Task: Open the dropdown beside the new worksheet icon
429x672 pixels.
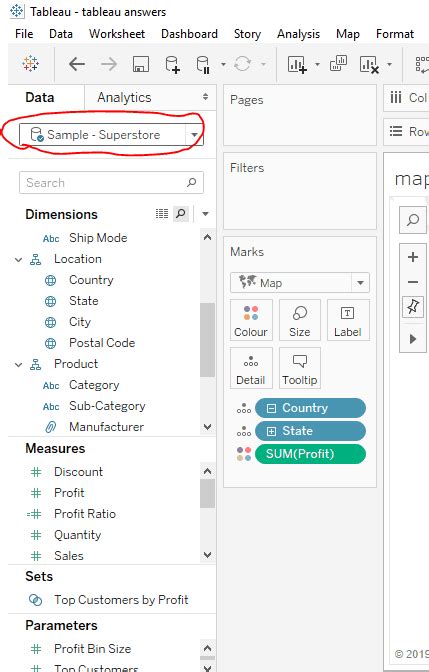Action: coord(317,64)
